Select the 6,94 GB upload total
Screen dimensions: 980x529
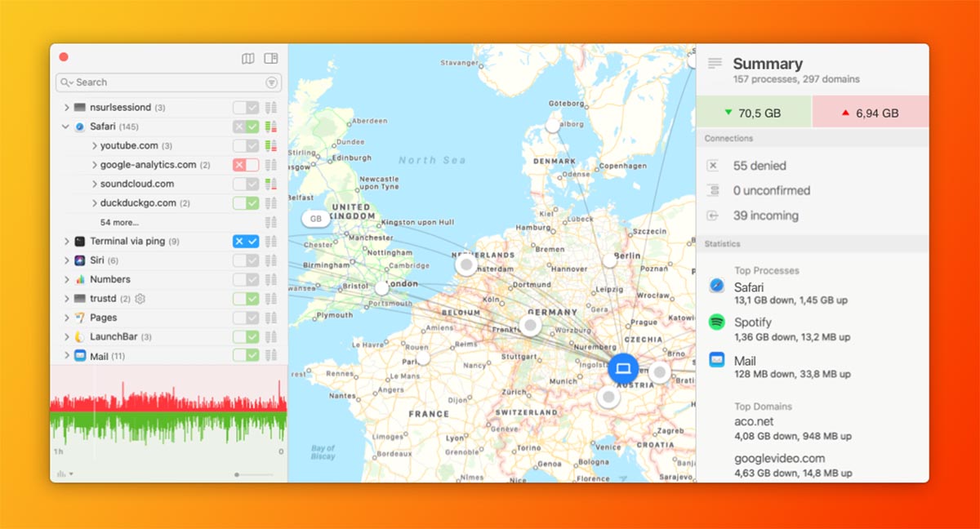tap(871, 113)
